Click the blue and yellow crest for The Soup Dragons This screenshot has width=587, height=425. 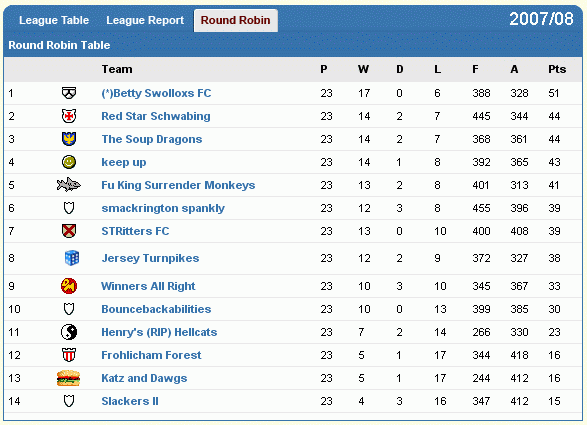(x=69, y=139)
